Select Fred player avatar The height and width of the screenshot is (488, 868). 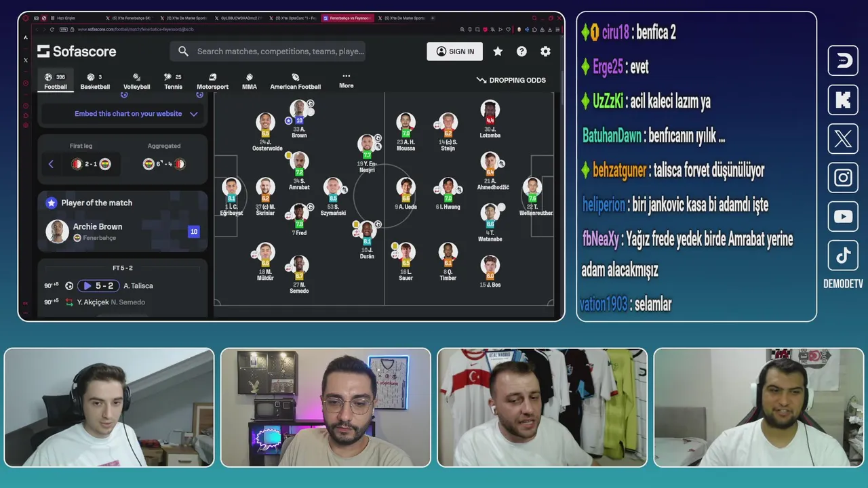pos(300,213)
